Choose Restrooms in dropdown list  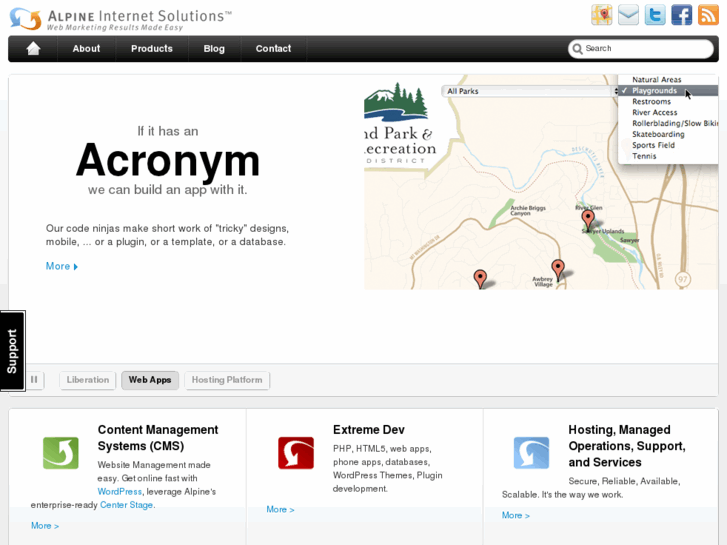(x=668, y=102)
